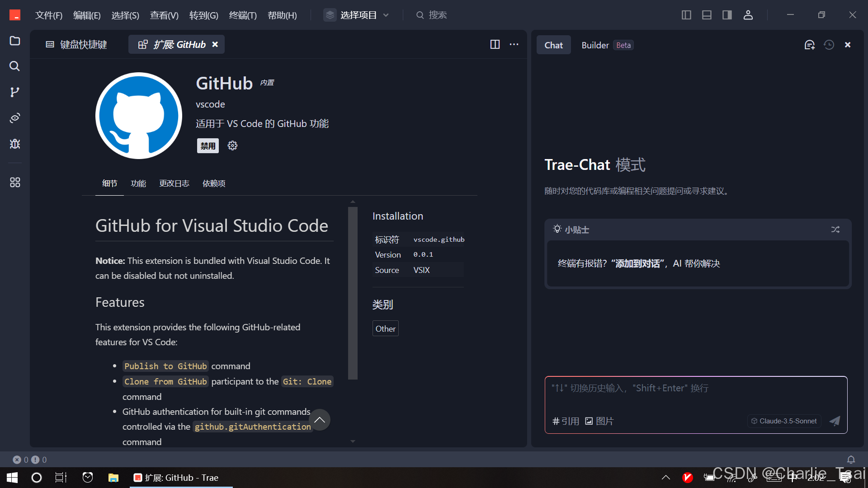Start a new chat session icon
The height and width of the screenshot is (488, 868).
pos(809,45)
